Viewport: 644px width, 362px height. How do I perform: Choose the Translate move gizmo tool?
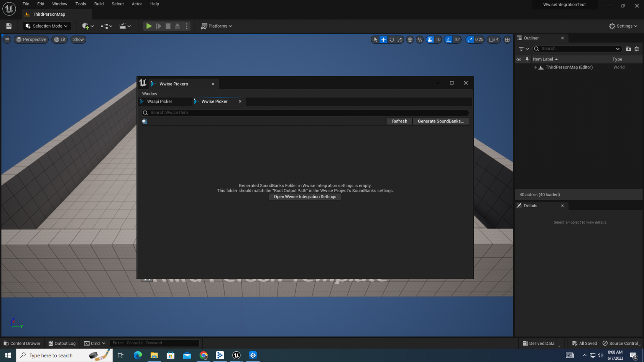[x=383, y=39]
